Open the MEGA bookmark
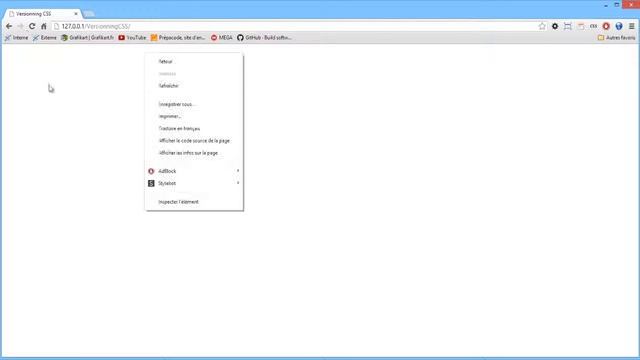The height and width of the screenshot is (360, 640). 222,38
